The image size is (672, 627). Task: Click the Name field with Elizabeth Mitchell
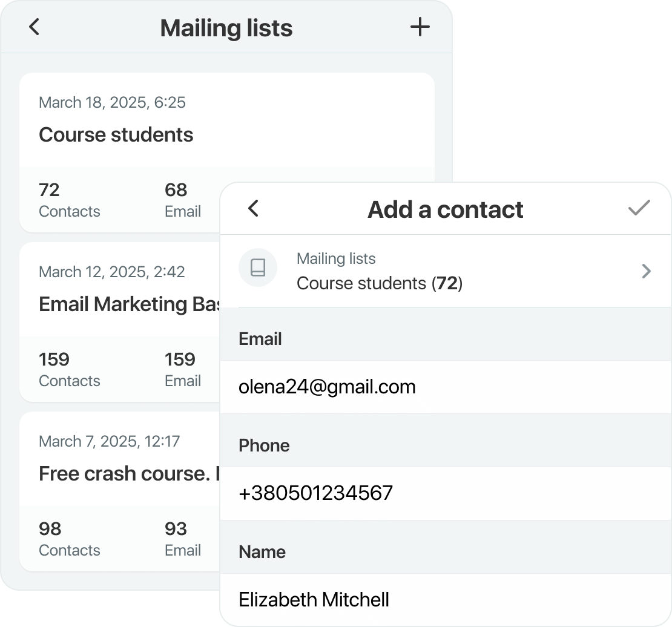(445, 600)
